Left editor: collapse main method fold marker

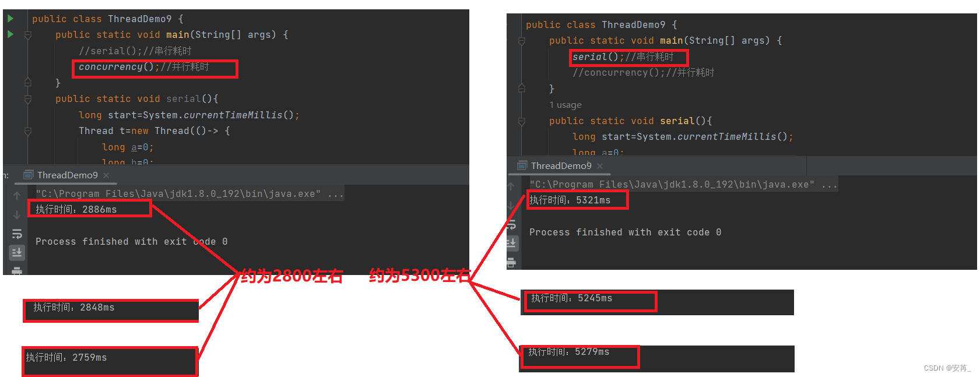(x=28, y=35)
